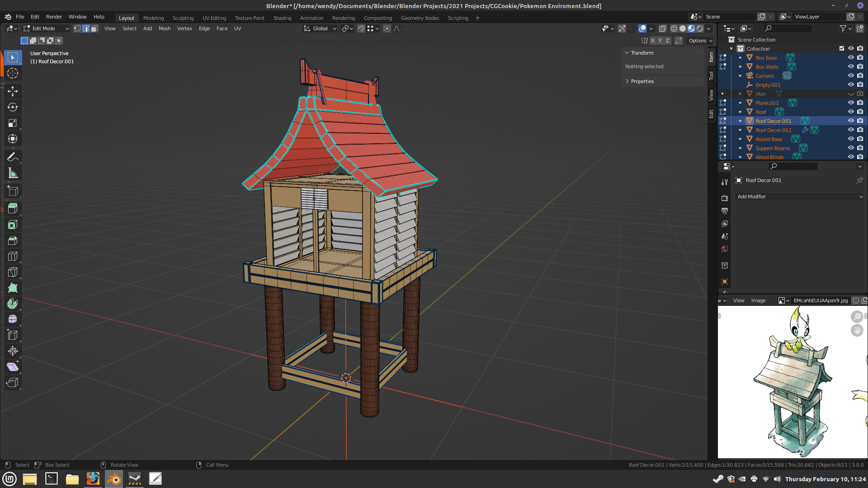Switch to face select mode
868x488 pixels.
(x=94, y=28)
